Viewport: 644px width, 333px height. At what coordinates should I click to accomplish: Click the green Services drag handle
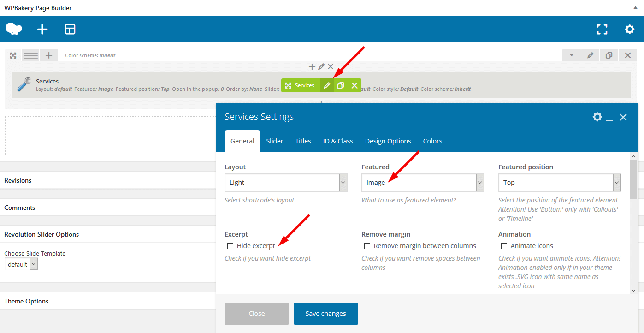click(300, 85)
